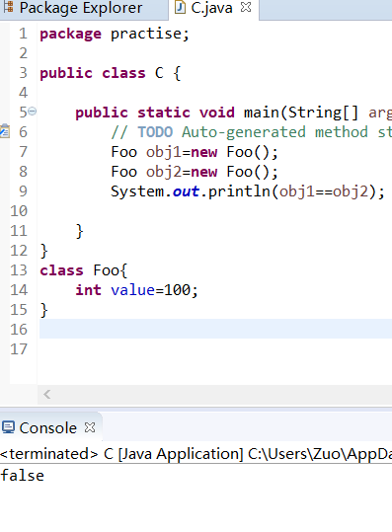Click the closing brace on line 11
This screenshot has height=532, width=392.
click(x=79, y=231)
